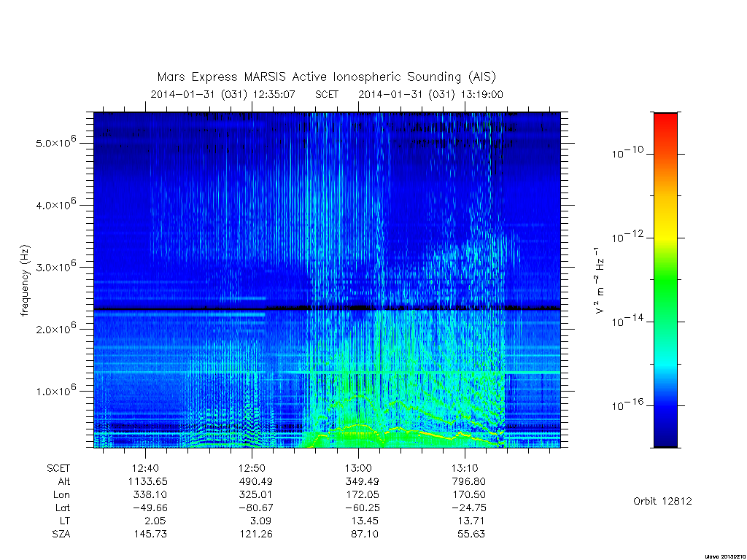The width and height of the screenshot is (747, 560).
Task: Click the green region of the color bar
Action: (665, 281)
